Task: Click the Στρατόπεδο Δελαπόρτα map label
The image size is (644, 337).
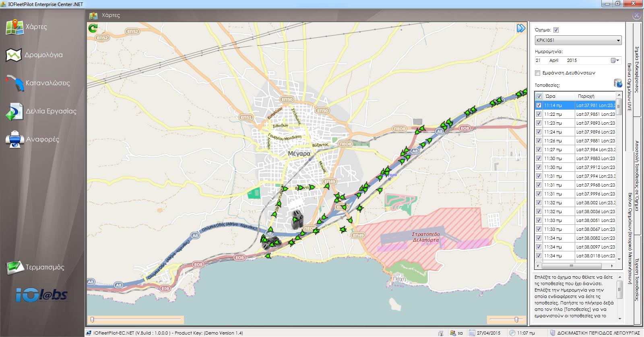Action: 425,237
